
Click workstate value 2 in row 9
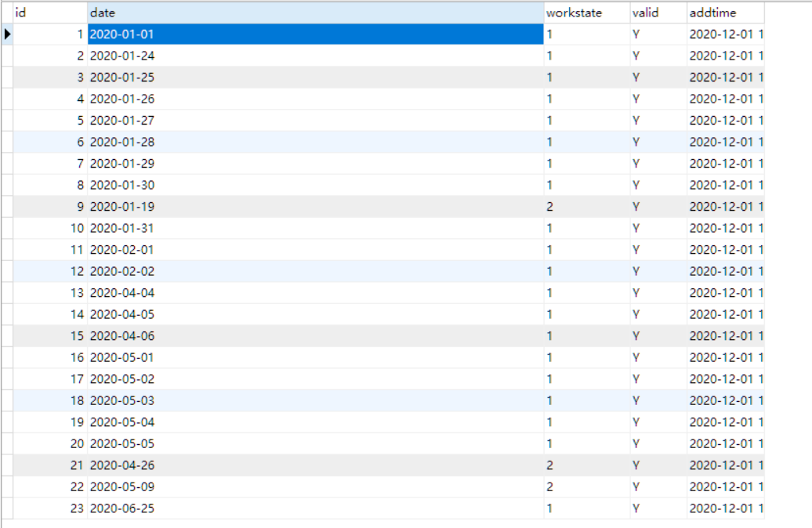click(587, 207)
